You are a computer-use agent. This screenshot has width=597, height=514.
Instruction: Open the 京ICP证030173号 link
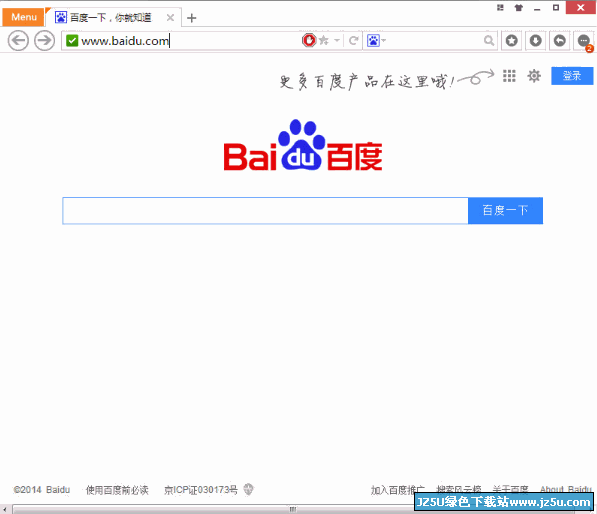201,490
